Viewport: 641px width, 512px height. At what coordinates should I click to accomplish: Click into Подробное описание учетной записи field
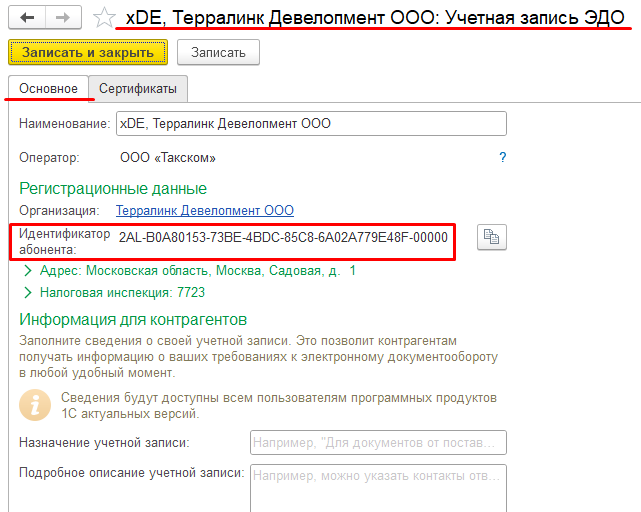pos(378,488)
